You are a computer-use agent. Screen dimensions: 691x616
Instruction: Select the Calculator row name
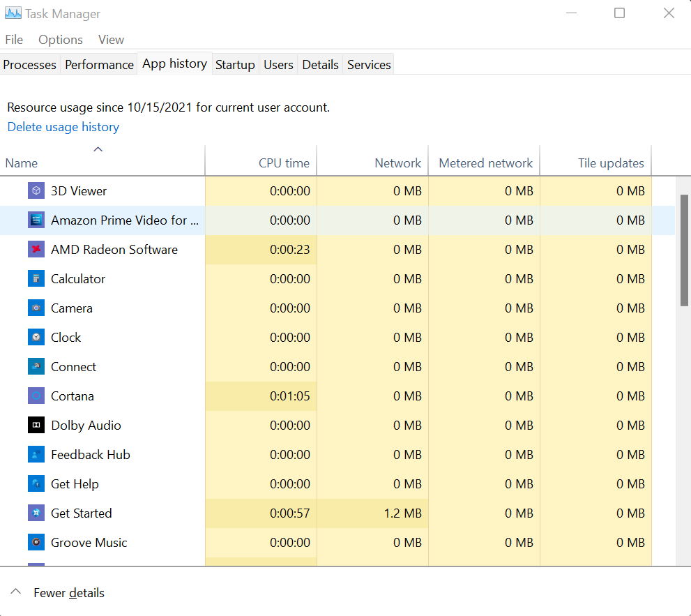78,278
